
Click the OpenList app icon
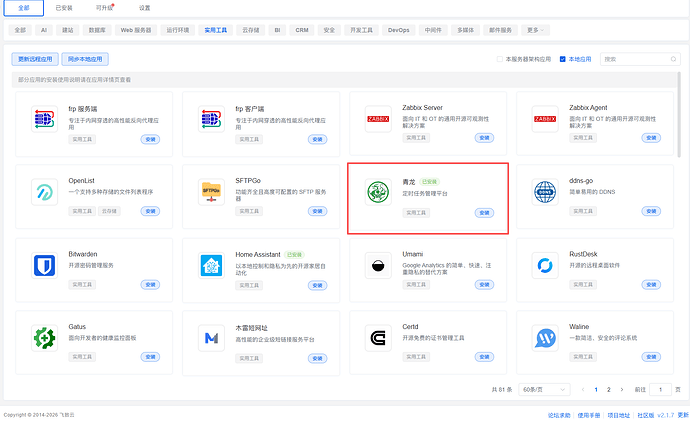(x=43, y=193)
